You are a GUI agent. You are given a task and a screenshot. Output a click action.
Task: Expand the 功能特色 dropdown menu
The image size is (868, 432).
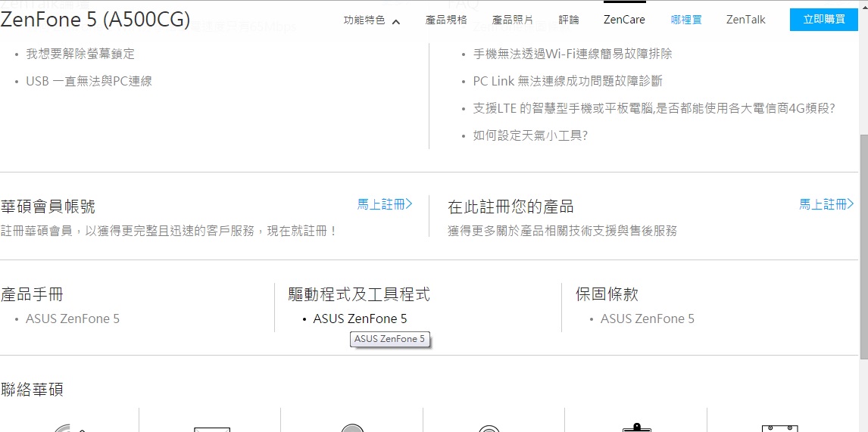tap(371, 20)
